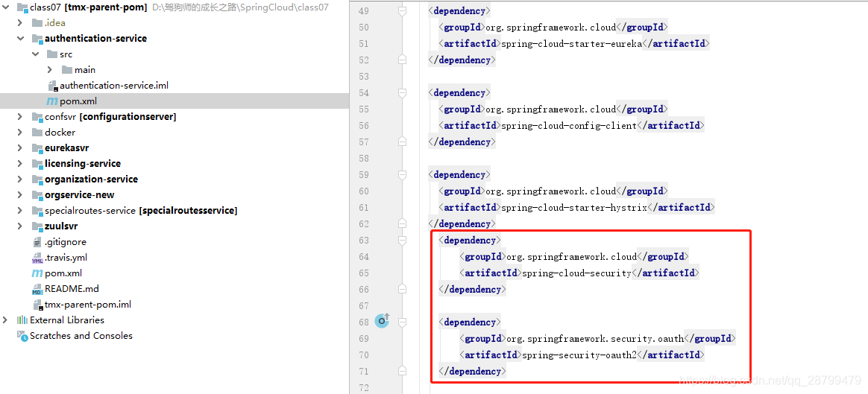Click the .travis.yml YML file icon
Image resolution: width=868 pixels, height=394 pixels.
(37, 258)
